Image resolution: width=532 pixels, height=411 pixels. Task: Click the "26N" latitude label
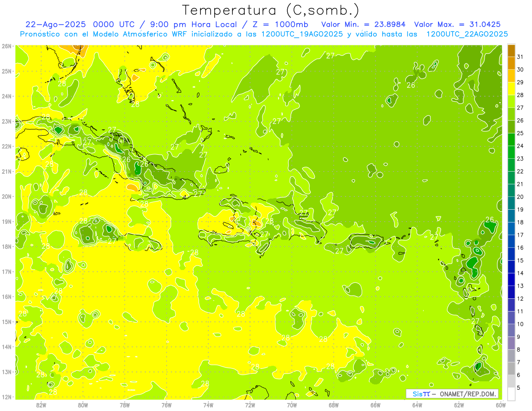point(6,46)
